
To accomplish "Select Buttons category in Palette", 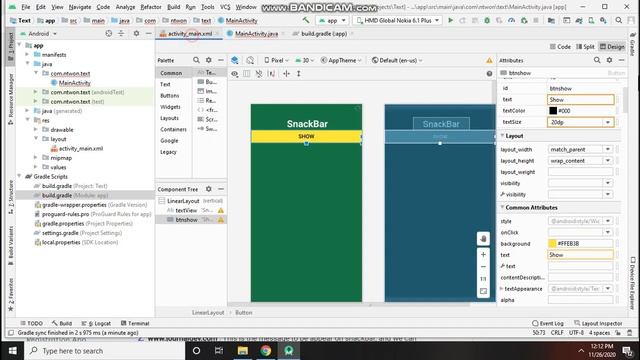I will click(x=169, y=96).
